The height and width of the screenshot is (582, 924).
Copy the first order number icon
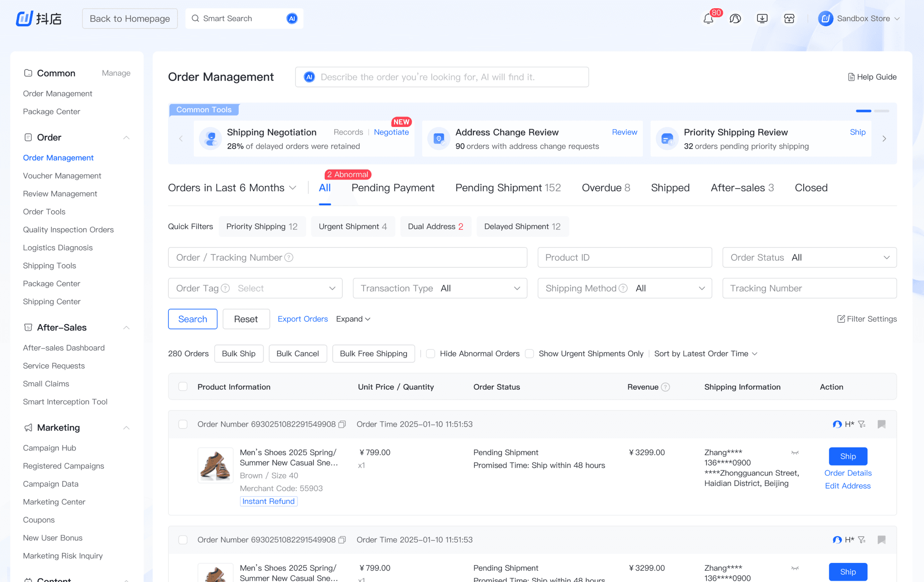[342, 424]
